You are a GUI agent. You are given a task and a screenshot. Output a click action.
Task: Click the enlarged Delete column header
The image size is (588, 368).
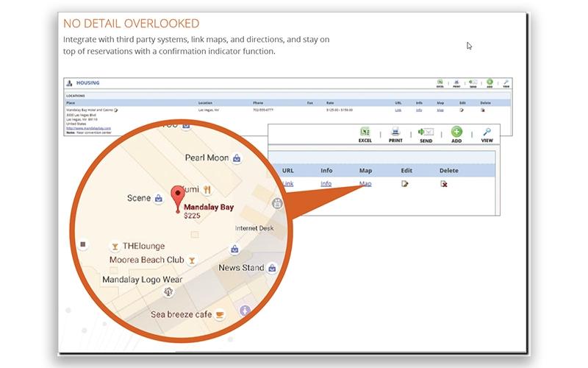tap(449, 171)
